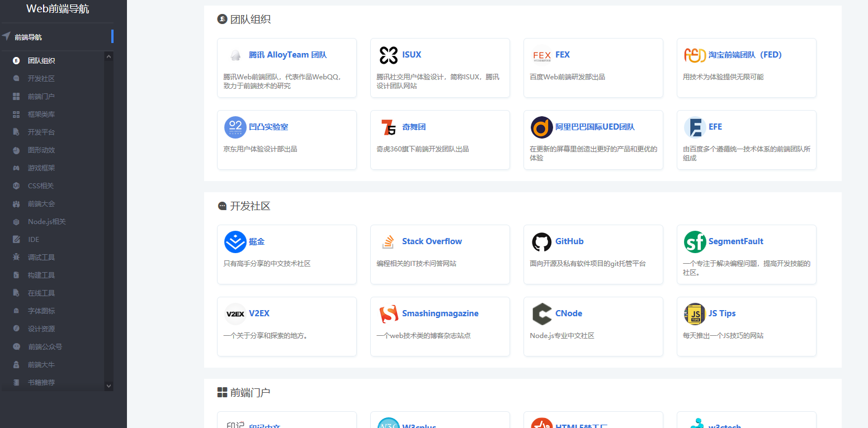The image size is (868, 428).
Task: Click the 凹凸实验室 logo icon
Action: click(235, 127)
